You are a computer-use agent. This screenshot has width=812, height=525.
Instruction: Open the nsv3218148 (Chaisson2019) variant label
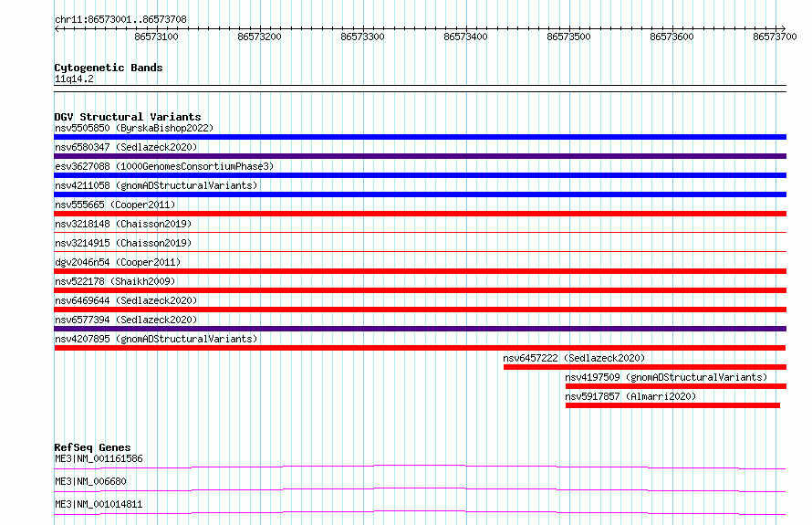[123, 224]
